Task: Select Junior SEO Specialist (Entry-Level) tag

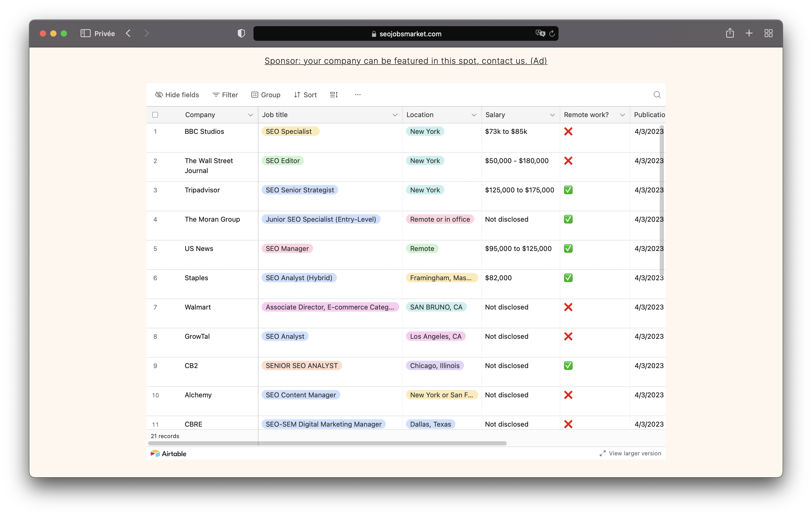Action: point(321,219)
